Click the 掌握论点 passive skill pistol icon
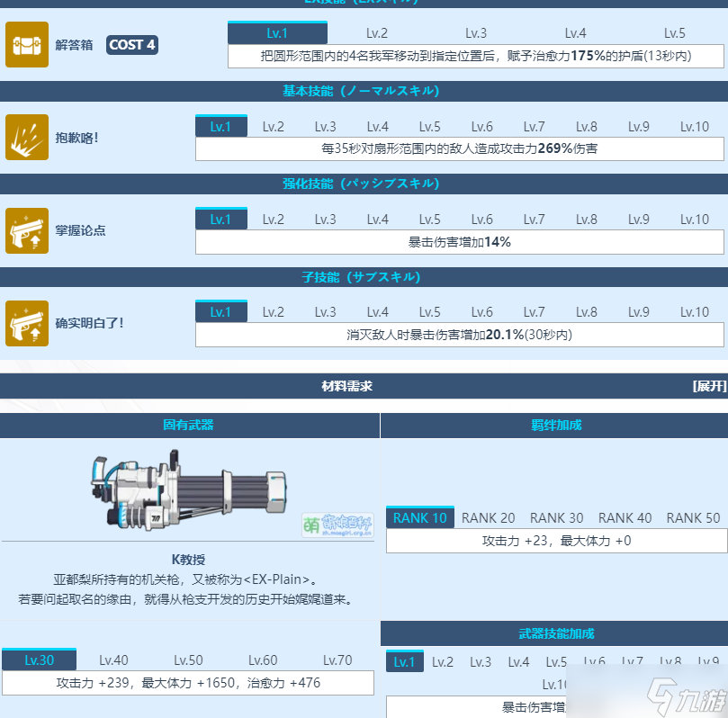The height and width of the screenshot is (718, 728). pos(27,229)
